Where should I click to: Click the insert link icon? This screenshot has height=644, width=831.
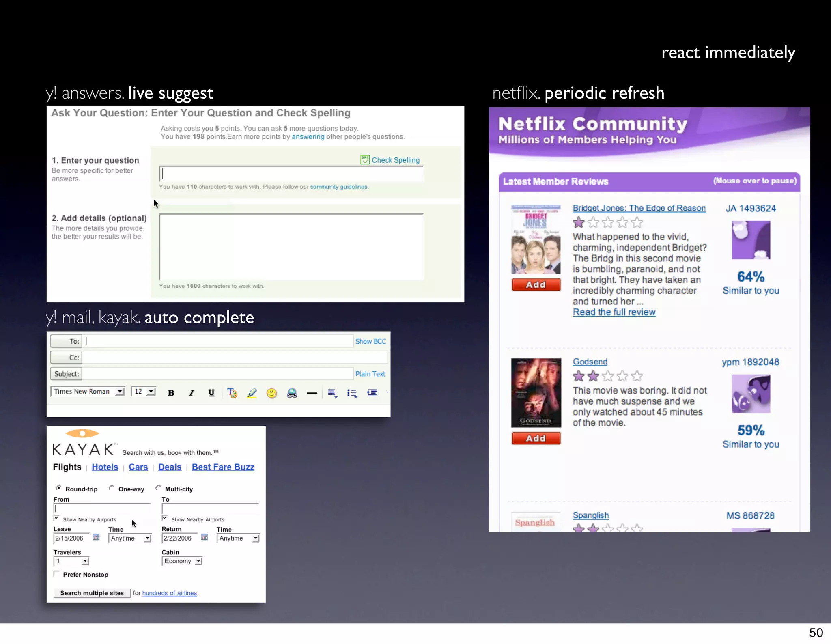click(x=292, y=393)
